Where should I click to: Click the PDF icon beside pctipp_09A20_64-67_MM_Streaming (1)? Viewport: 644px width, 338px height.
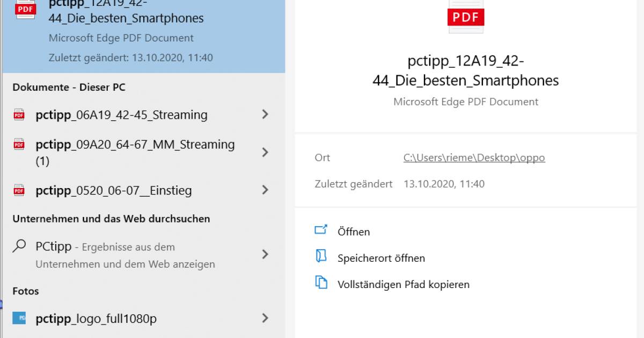click(x=19, y=145)
